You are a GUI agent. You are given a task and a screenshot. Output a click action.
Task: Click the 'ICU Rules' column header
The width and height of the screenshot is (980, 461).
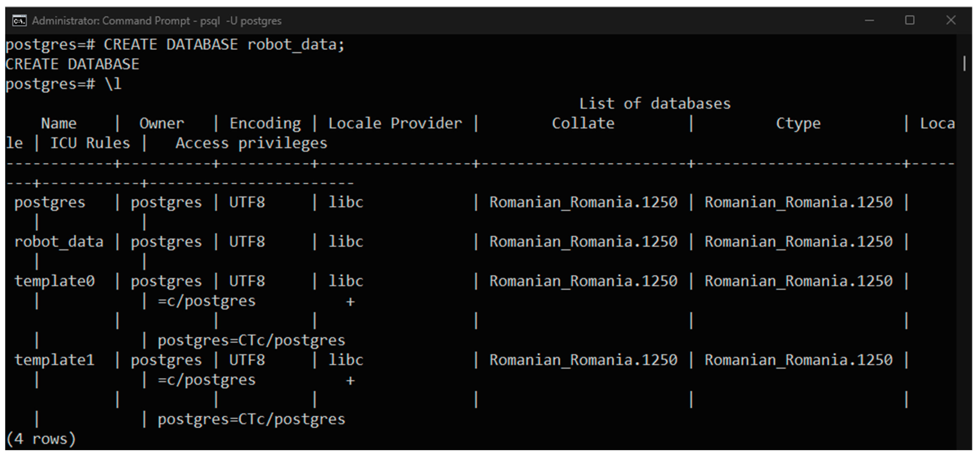(x=90, y=143)
